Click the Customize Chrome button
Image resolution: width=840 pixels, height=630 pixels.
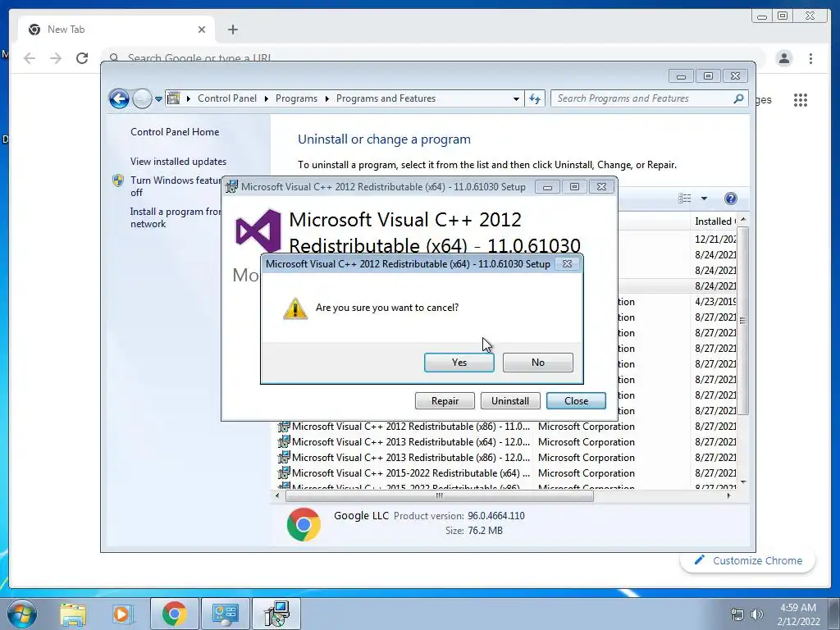748,560
